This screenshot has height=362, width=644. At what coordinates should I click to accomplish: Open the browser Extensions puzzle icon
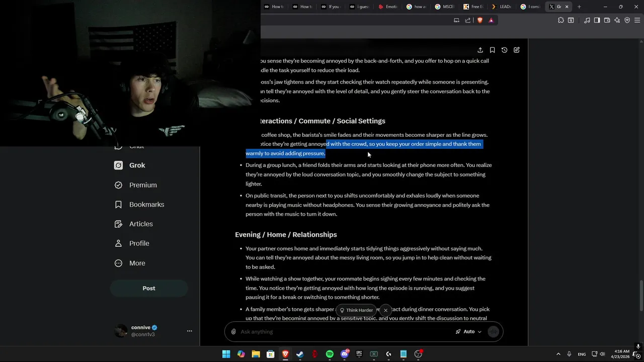click(561, 20)
